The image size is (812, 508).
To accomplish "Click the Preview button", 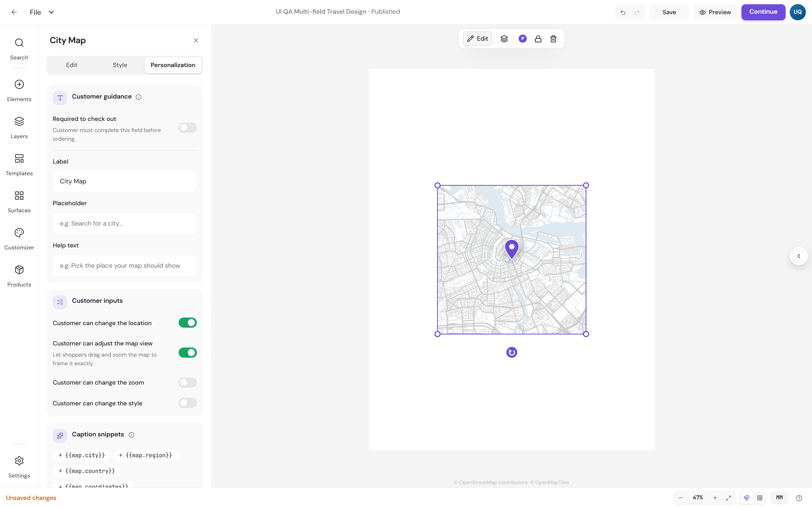I will pos(715,12).
